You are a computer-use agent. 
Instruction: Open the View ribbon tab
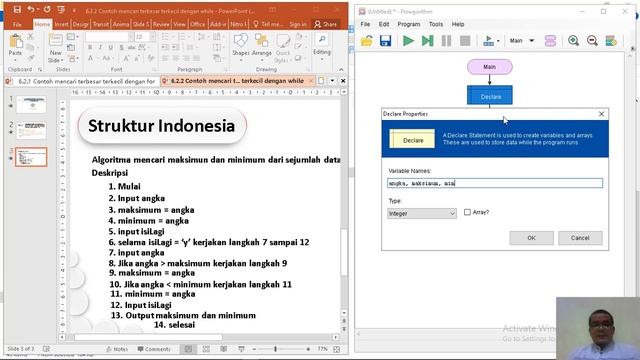pos(180,24)
